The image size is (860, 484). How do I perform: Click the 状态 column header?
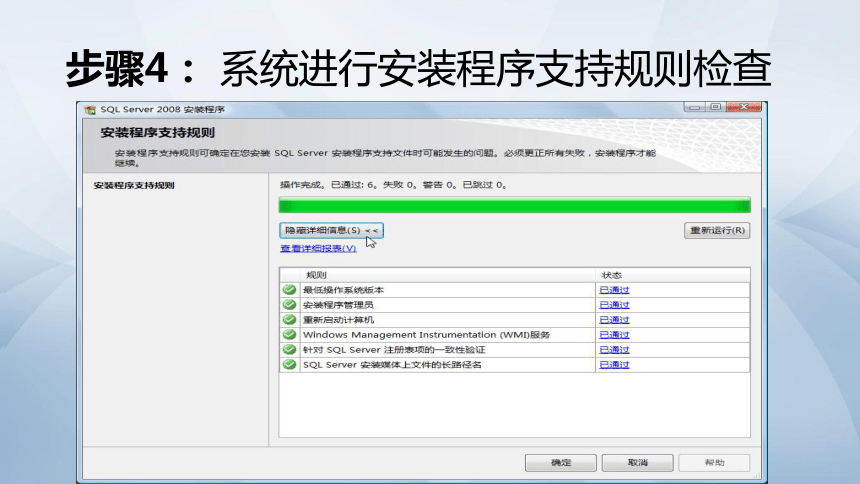point(672,275)
